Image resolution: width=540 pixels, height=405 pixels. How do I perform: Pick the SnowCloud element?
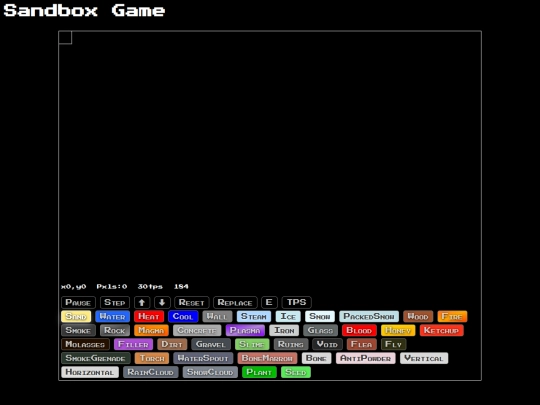click(210, 372)
